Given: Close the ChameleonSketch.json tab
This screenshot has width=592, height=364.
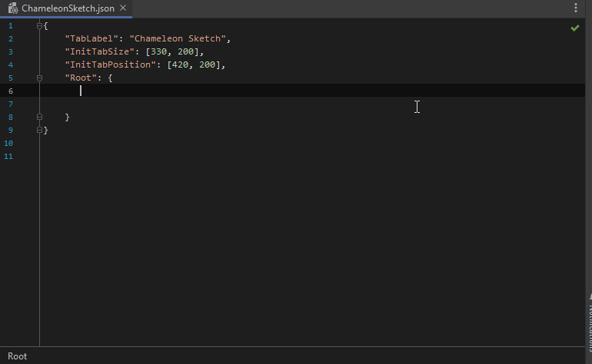Looking at the screenshot, I should tap(123, 8).
